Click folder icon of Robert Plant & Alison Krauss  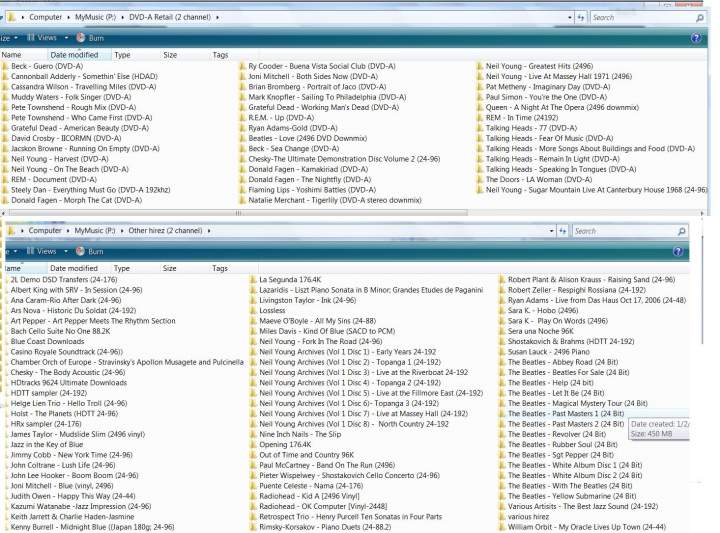[x=502, y=280]
